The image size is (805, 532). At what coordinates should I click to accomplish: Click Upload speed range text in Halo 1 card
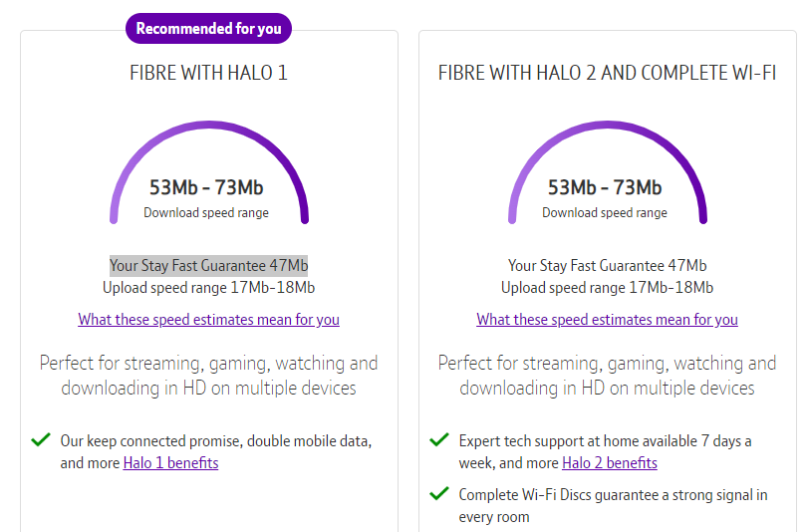click(x=208, y=288)
